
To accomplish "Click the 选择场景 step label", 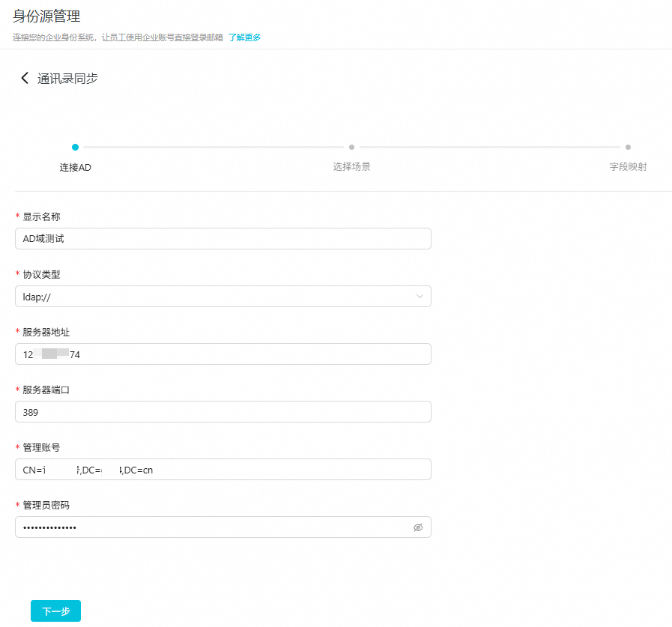I will pyautogui.click(x=351, y=167).
